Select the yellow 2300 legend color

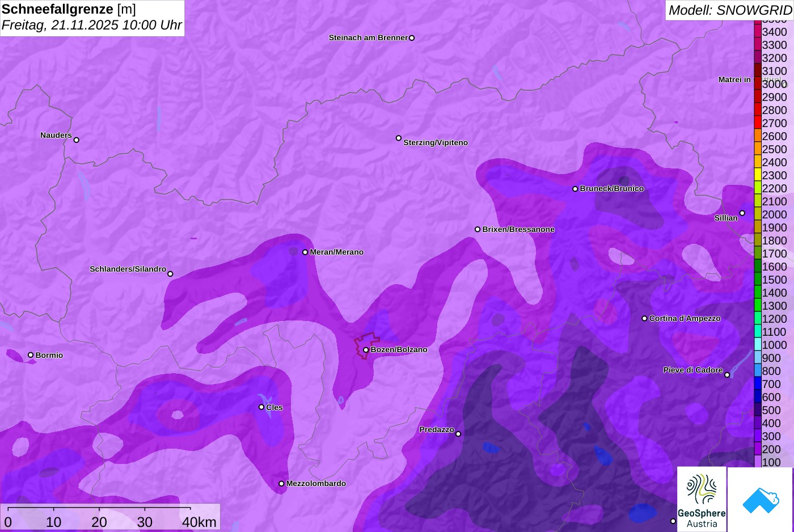(758, 175)
